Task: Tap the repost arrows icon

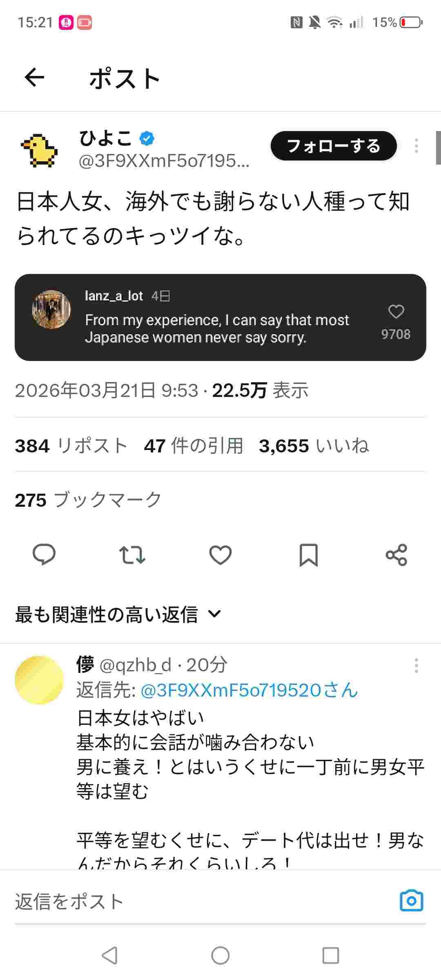Action: 132,555
